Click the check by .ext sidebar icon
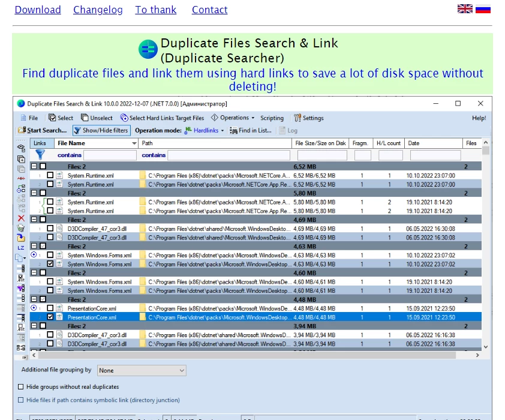Viewport: 505px width, 420px height. 21,278
